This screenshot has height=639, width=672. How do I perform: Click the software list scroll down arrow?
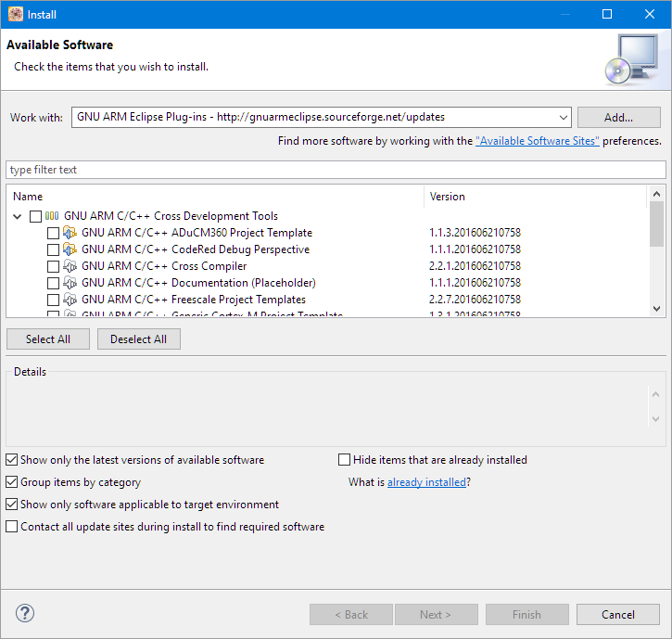pos(656,308)
